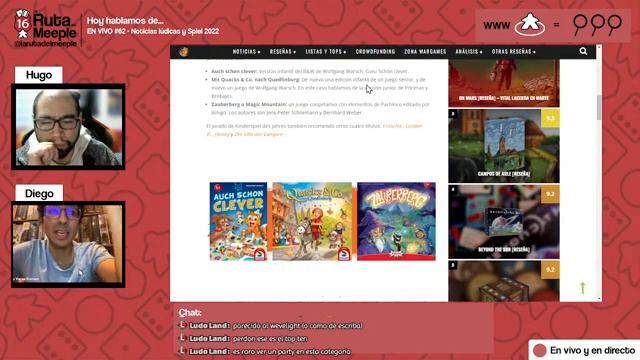
Task: Expand the Otras Reseñas dropdown
Action: (513, 51)
